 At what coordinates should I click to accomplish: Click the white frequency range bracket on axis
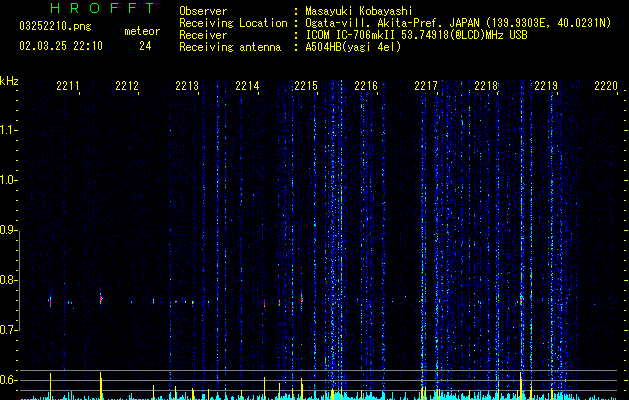point(19,280)
